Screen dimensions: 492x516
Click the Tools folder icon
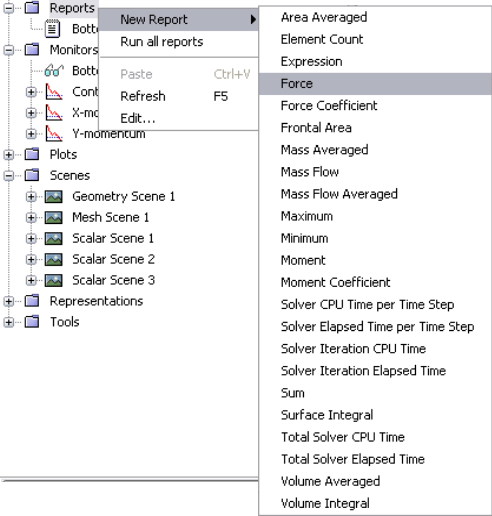tap(32, 322)
